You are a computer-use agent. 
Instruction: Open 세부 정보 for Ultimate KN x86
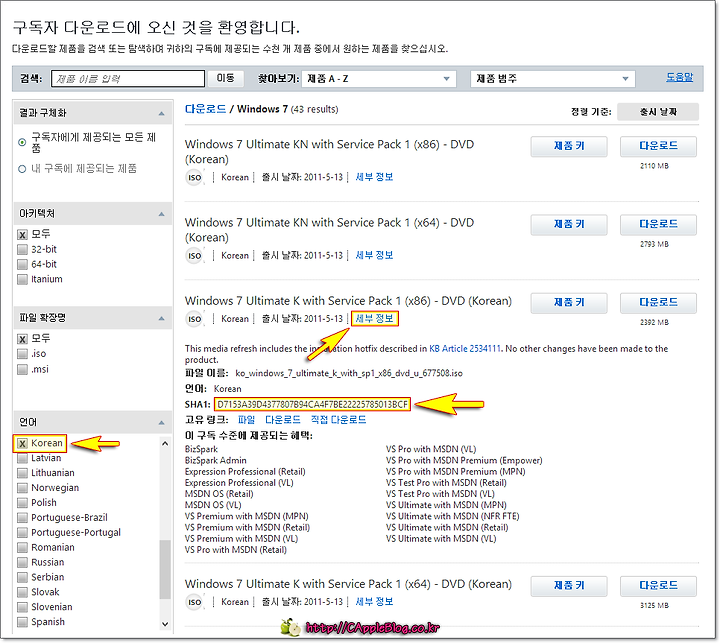[x=374, y=177]
